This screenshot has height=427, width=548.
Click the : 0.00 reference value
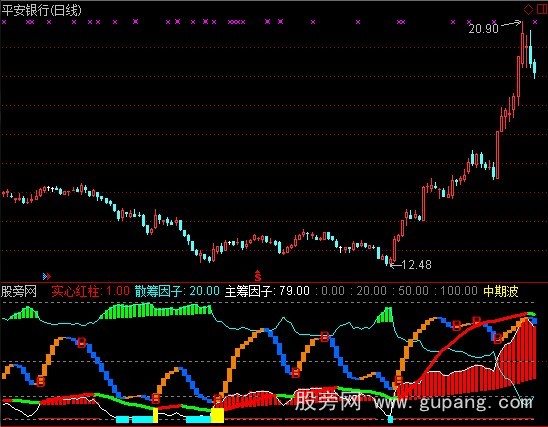coord(330,291)
